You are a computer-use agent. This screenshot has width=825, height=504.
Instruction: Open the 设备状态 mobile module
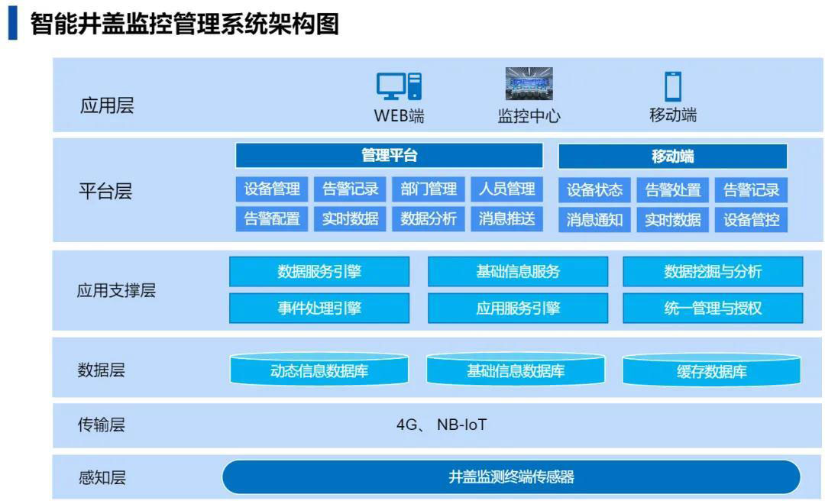[x=594, y=190]
